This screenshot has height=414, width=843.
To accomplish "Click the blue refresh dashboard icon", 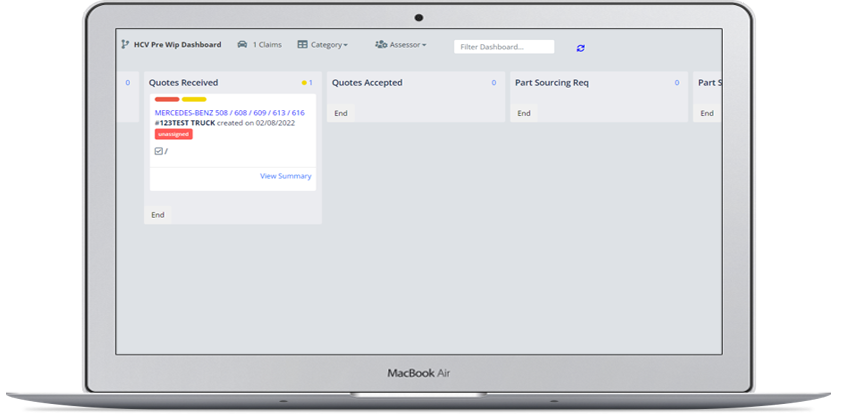I will pos(581,47).
